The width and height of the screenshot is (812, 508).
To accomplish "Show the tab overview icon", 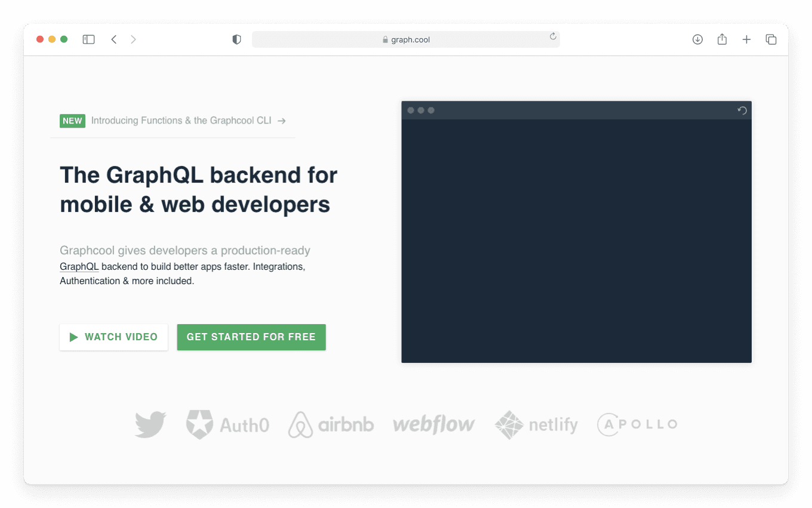I will [x=771, y=39].
